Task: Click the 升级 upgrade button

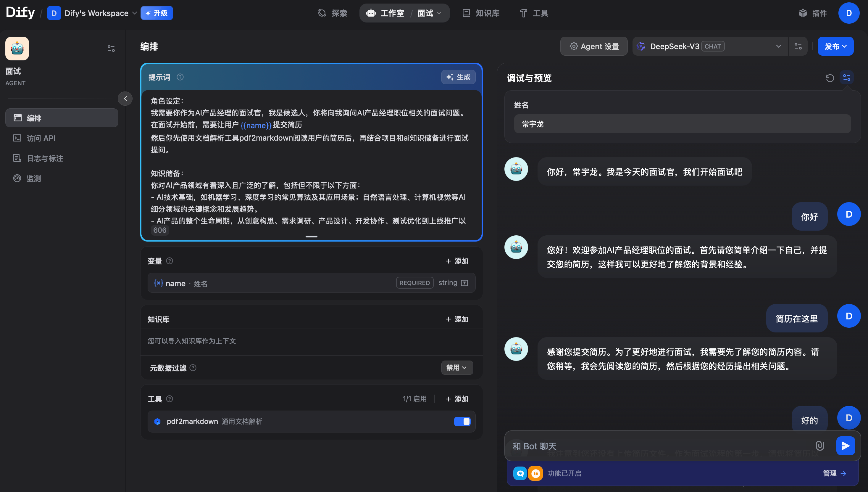Action: 157,13
